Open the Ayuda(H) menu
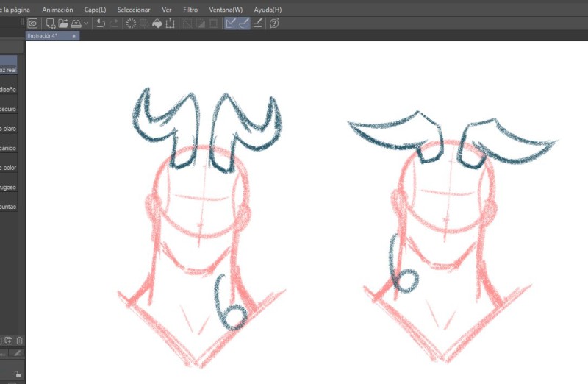Image resolution: width=588 pixels, height=384 pixels. [x=268, y=10]
